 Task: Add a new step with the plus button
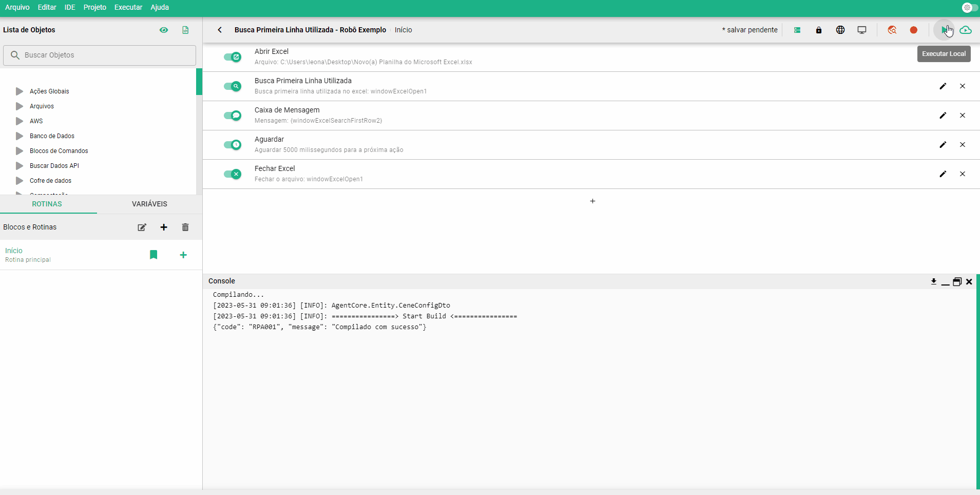click(x=592, y=201)
